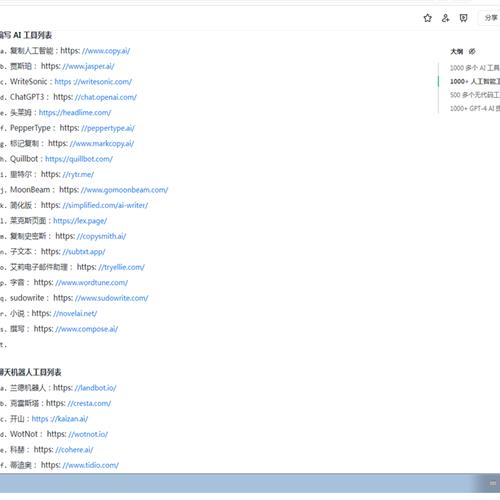This screenshot has width=500, height=500.
Task: Open the add collaborator icon
Action: [x=445, y=18]
